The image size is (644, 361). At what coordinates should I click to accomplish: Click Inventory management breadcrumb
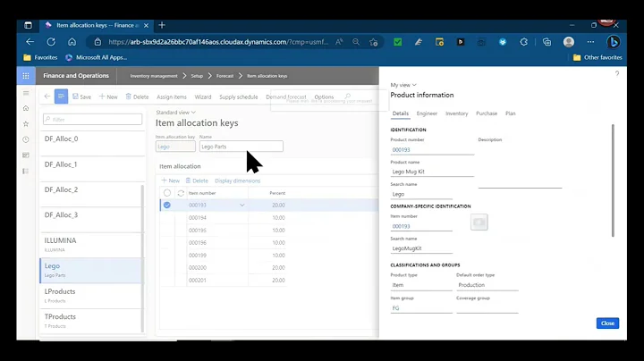(x=154, y=76)
